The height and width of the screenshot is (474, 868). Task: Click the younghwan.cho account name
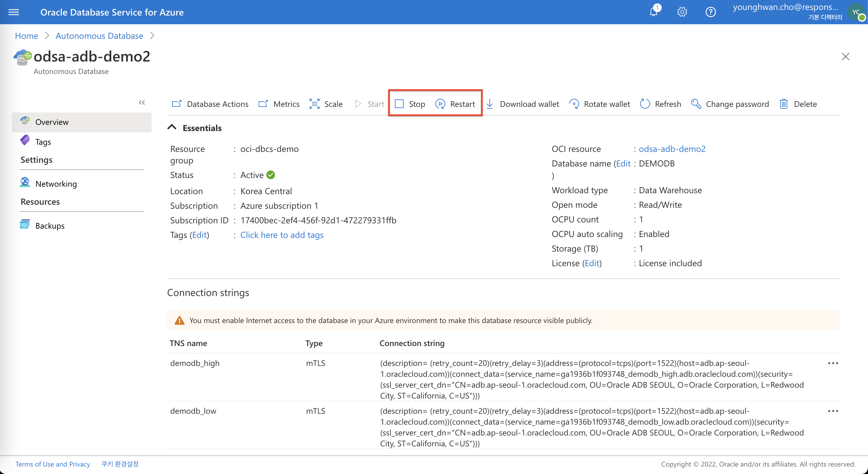tap(785, 7)
